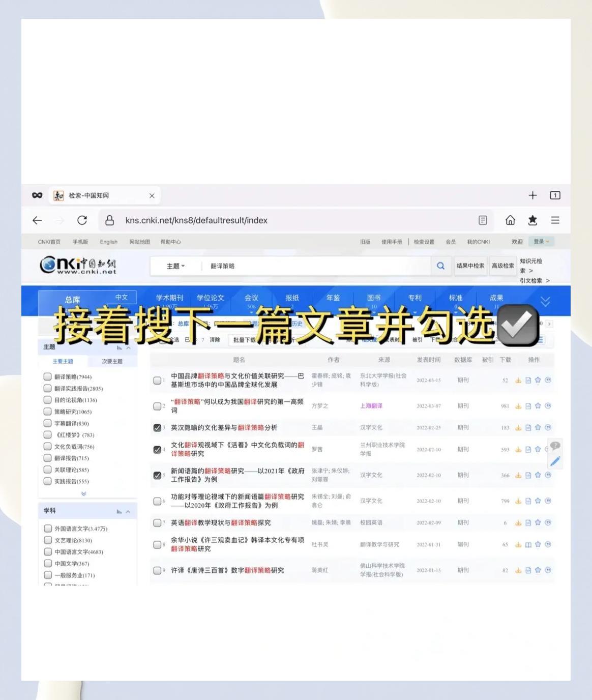The height and width of the screenshot is (700, 592).
Task: Uncheck the 英汉隐喻的文化差异 result checkbox
Action: pos(157,428)
